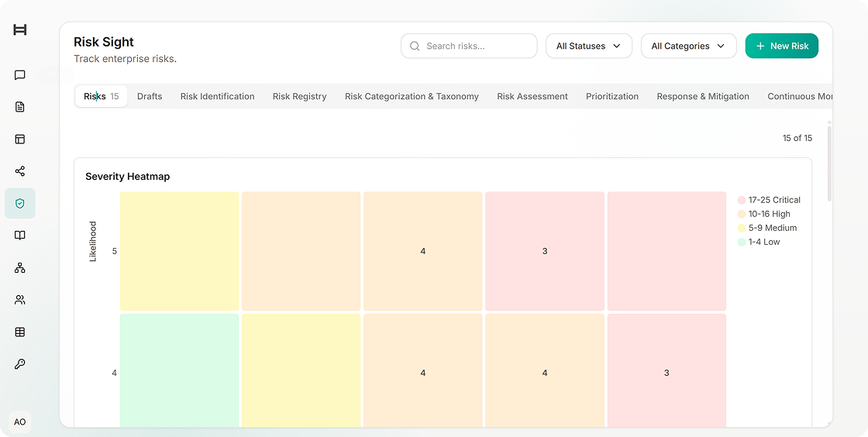Screen dimensions: 868x437
Task: Open the book icon in sidebar
Action: [20, 236]
